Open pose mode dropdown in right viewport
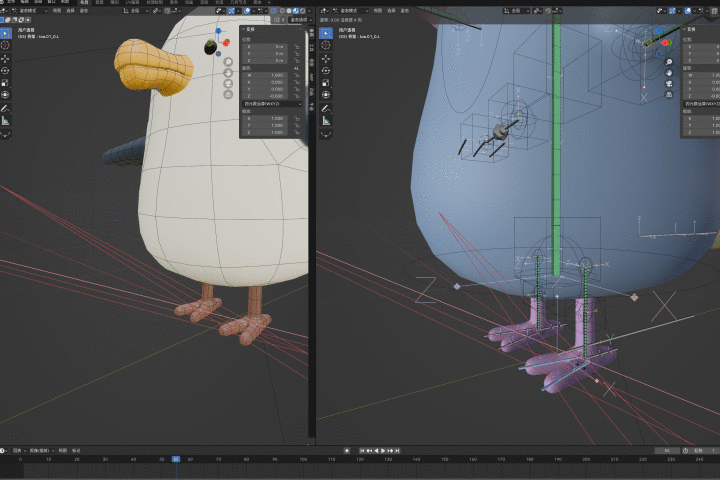Image resolution: width=720 pixels, height=480 pixels. (350, 11)
